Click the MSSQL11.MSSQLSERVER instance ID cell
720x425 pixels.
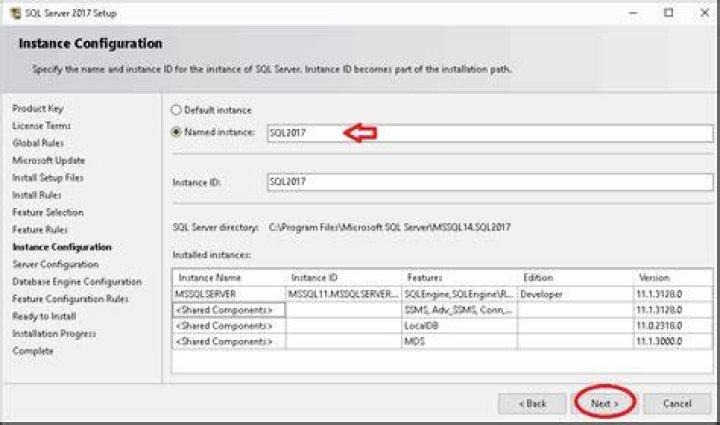tap(343, 294)
